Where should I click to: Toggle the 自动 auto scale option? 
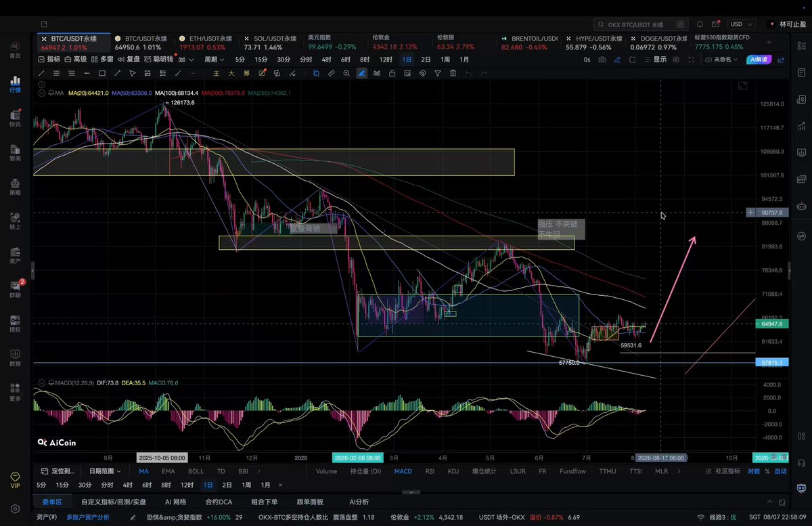[x=781, y=471]
